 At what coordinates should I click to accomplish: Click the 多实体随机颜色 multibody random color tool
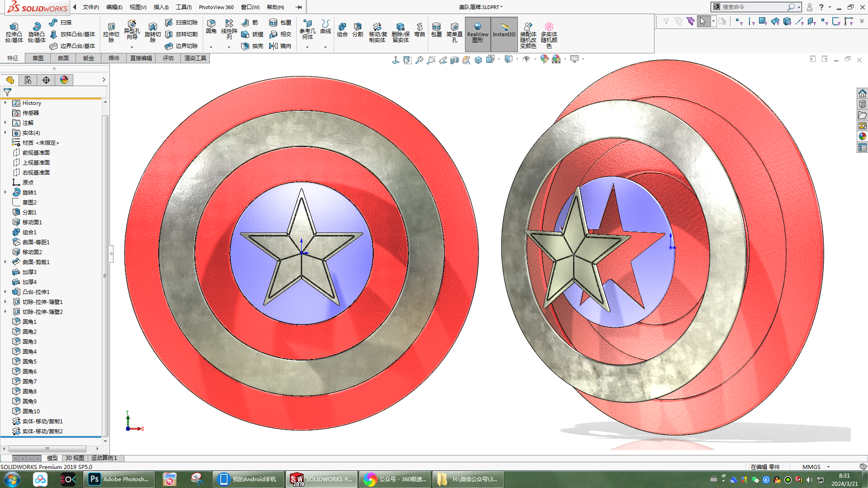pos(549,35)
